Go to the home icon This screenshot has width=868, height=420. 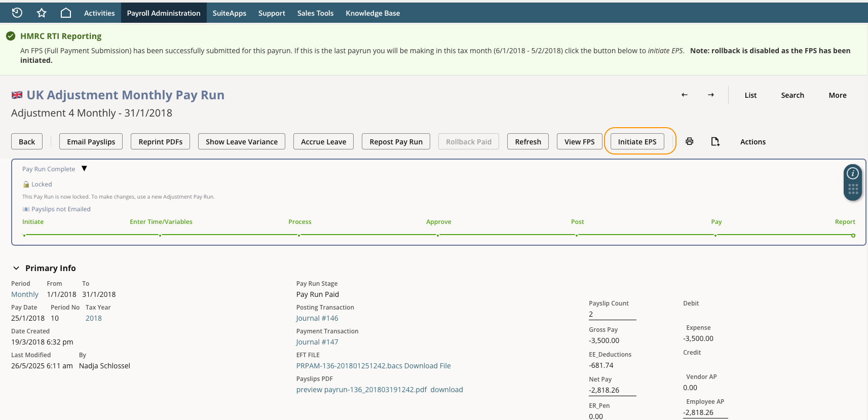pos(66,13)
